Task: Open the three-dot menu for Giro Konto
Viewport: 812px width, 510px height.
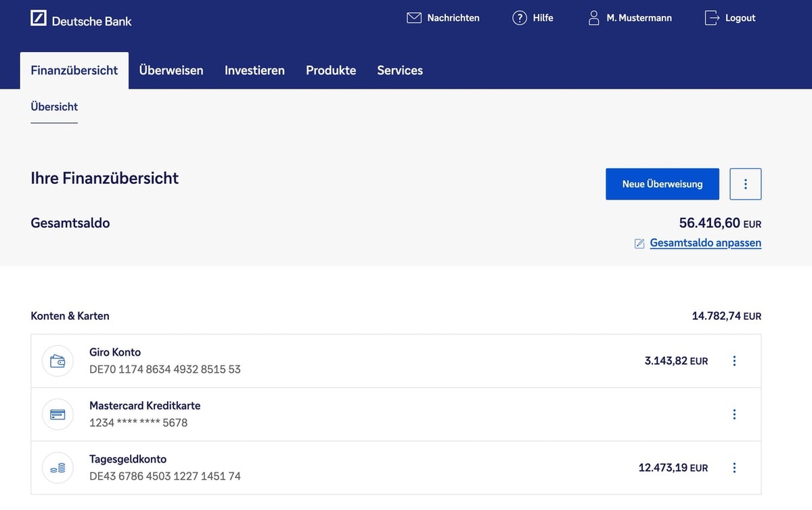Action: [734, 361]
